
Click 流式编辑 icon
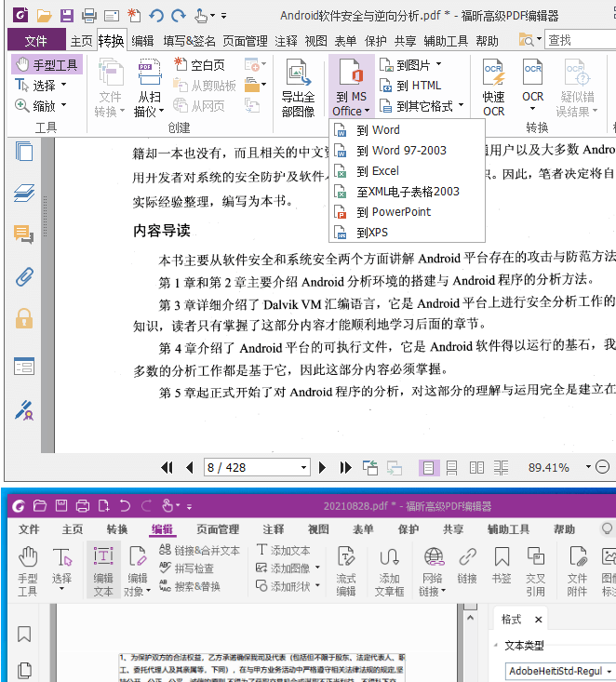346,570
